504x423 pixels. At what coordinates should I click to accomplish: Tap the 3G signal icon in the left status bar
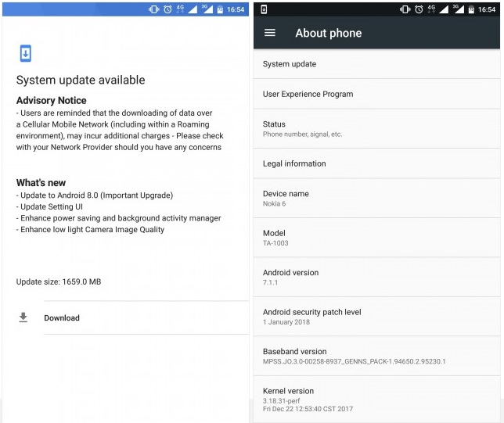point(207,9)
